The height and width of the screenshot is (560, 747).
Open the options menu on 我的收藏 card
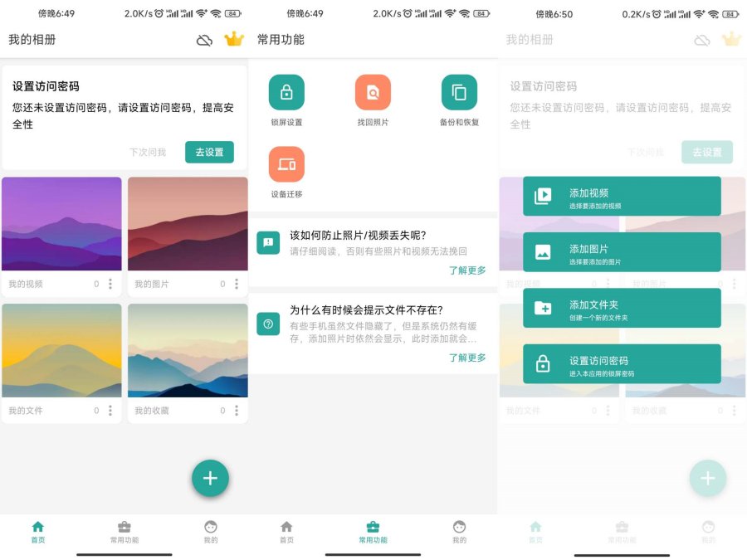(x=238, y=410)
